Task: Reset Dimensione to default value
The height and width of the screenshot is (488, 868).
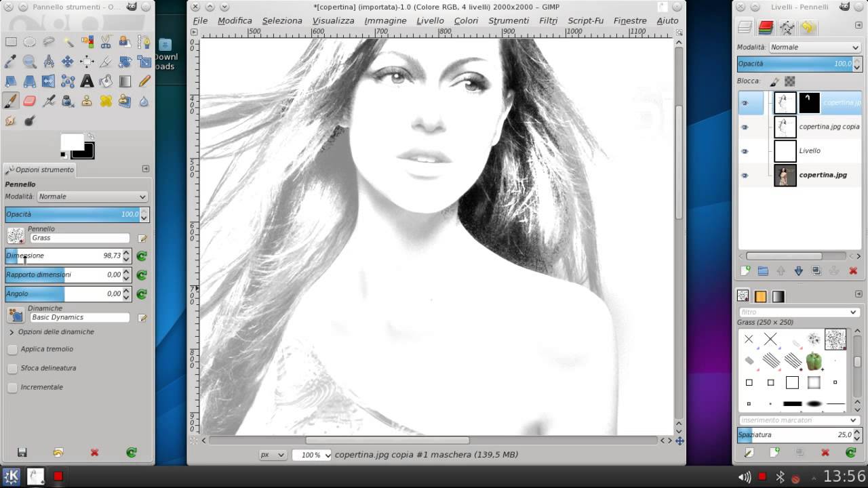Action: 142,256
